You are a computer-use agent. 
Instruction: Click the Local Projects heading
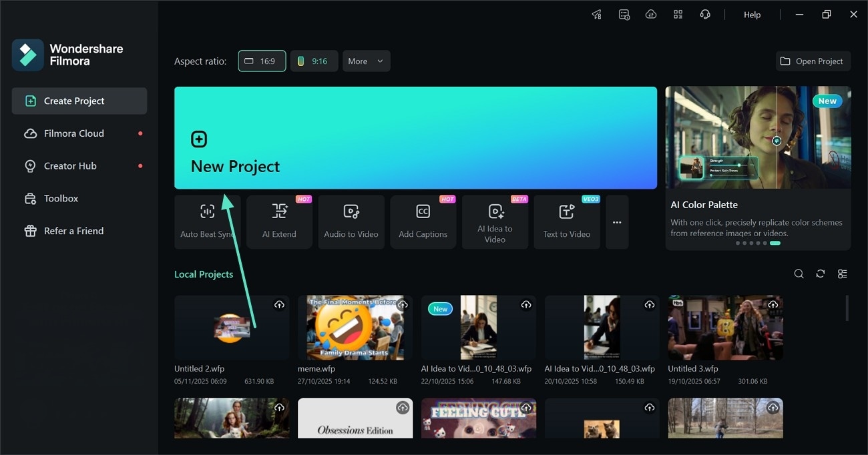tap(204, 274)
